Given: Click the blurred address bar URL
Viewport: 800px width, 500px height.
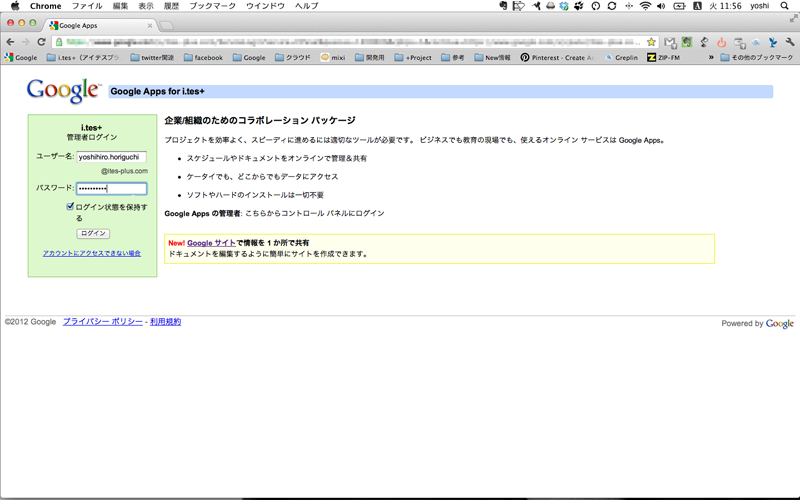Looking at the screenshot, I should click(x=352, y=42).
